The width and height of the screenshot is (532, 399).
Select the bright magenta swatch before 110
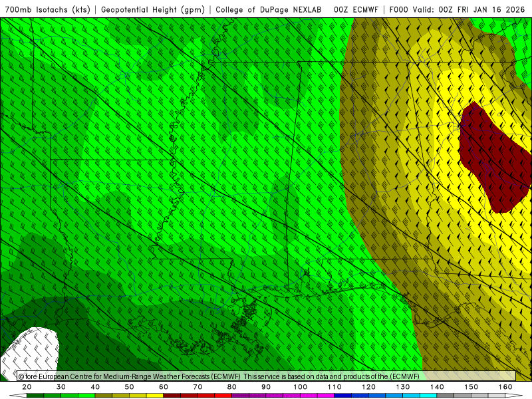(x=326, y=396)
